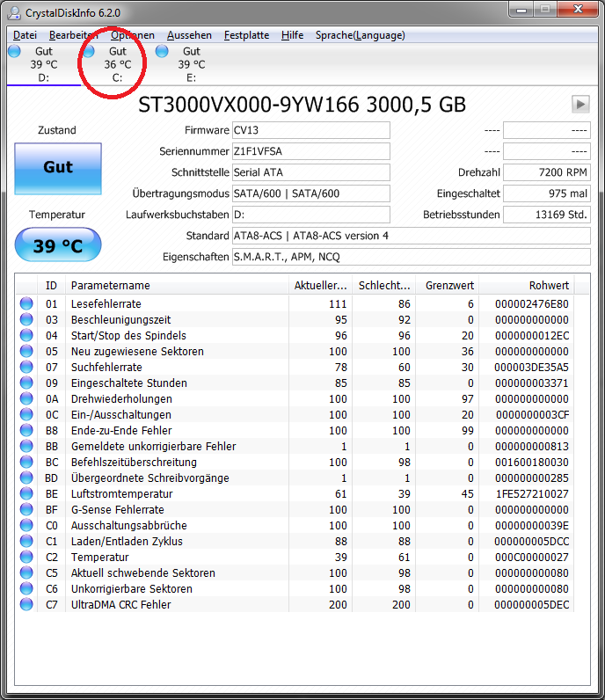Click the status orb for Befehlszeitüberschreitung
This screenshot has width=605, height=700.
pos(26,462)
